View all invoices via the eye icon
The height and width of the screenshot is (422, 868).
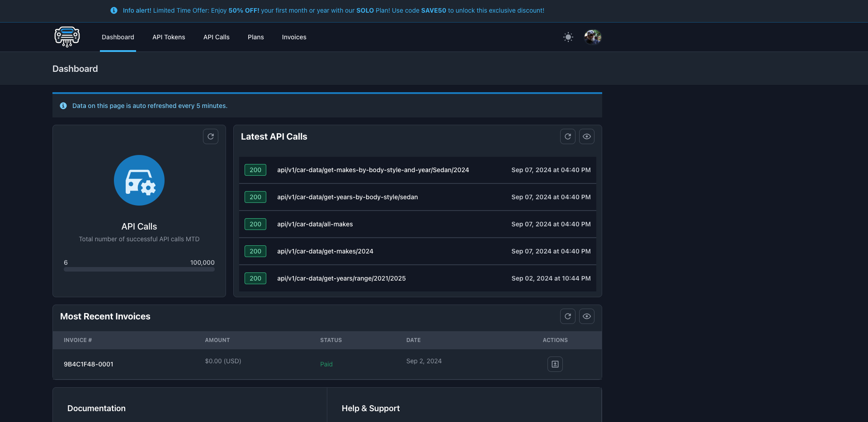[x=587, y=316]
